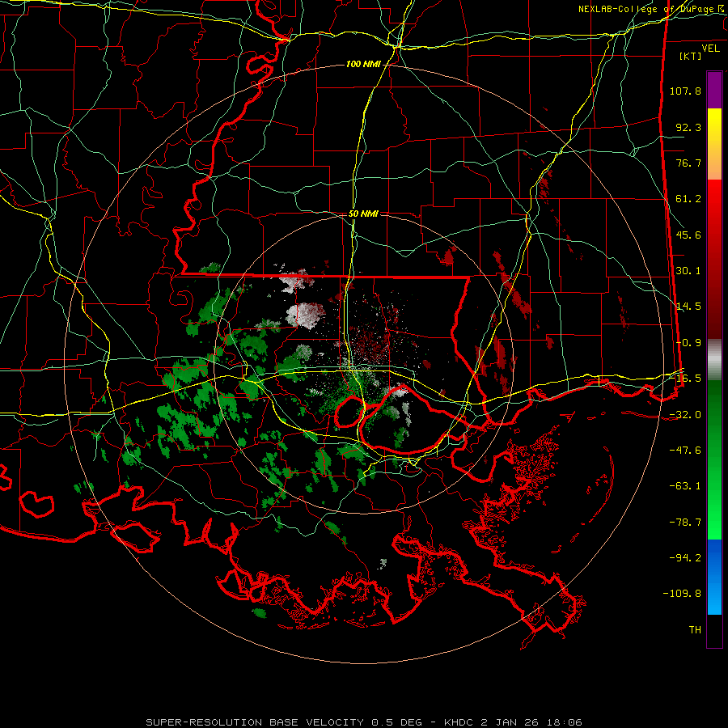The width and height of the screenshot is (728, 728).
Task: Select the gray segment of velocity color bar
Action: (714, 360)
